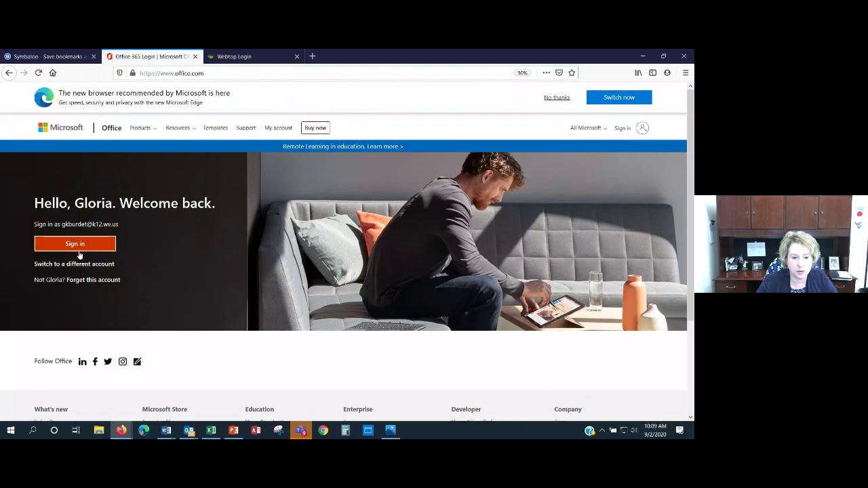Open the Firefox hamburger menu
This screenshot has width=868, height=488.
[686, 73]
